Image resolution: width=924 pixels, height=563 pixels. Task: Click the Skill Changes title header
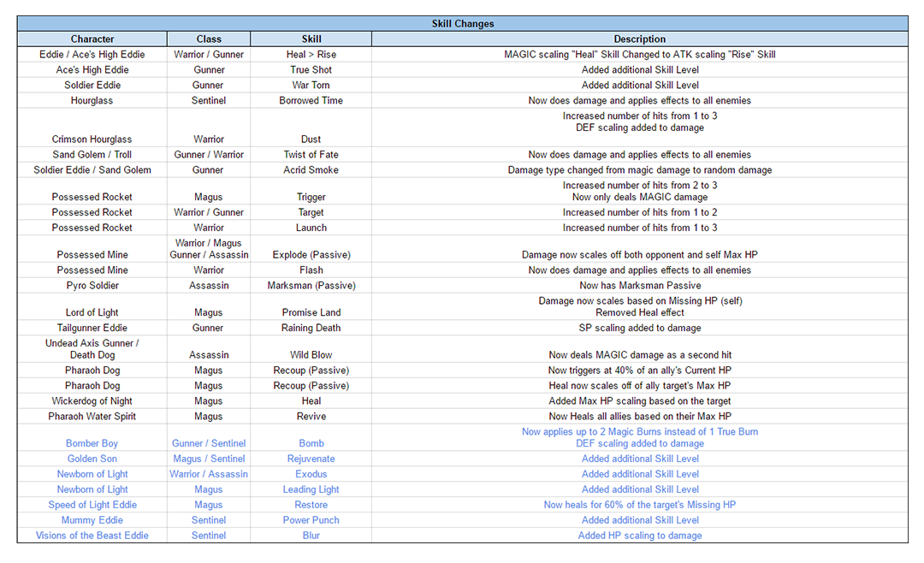[462, 23]
